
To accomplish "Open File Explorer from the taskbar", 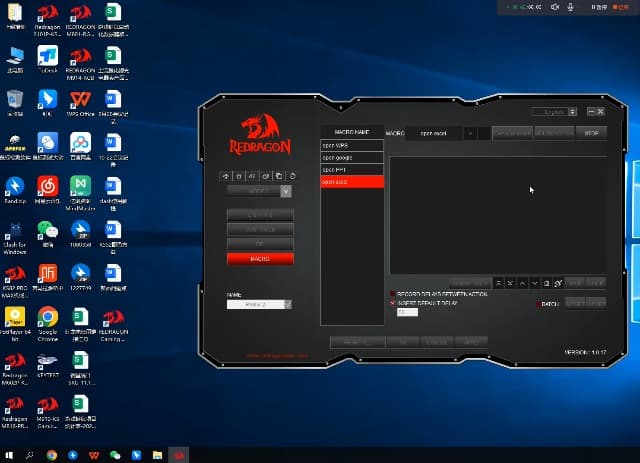I will (x=158, y=455).
